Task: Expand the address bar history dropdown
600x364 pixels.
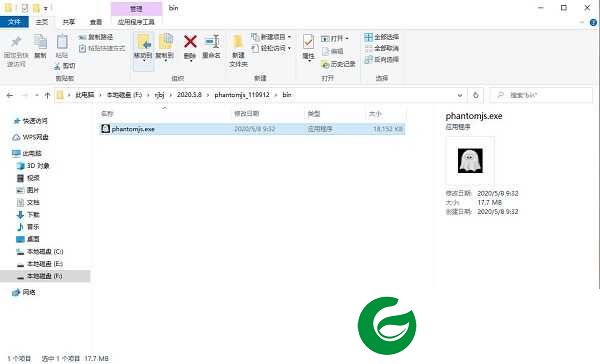Action: point(460,95)
